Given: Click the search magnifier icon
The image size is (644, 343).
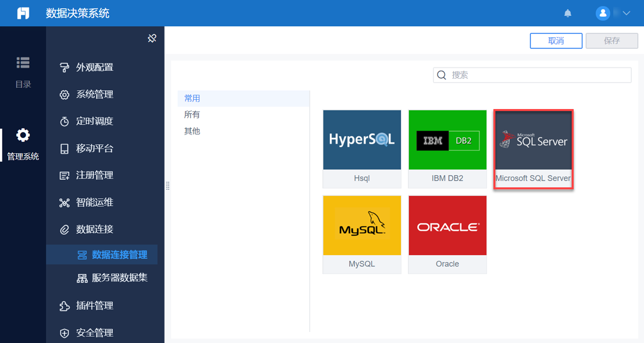Looking at the screenshot, I should click(x=441, y=75).
